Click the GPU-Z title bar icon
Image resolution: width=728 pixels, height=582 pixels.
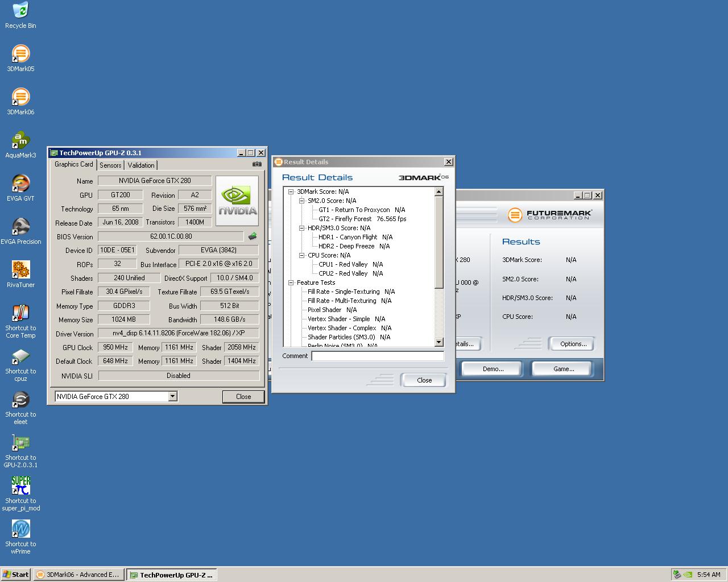[54, 153]
